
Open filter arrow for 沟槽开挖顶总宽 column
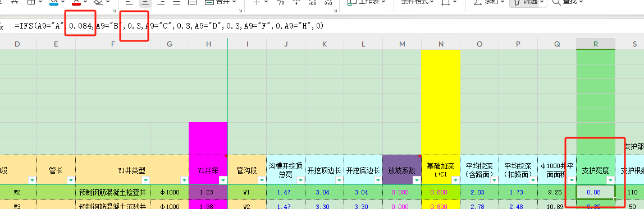pyautogui.click(x=300, y=180)
